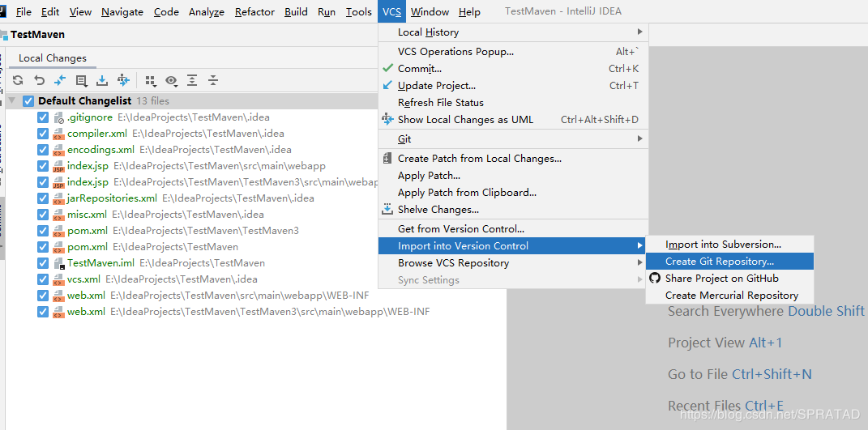This screenshot has width=868, height=430.
Task: Uncheck the .gitignore file checkbox
Action: coord(43,117)
